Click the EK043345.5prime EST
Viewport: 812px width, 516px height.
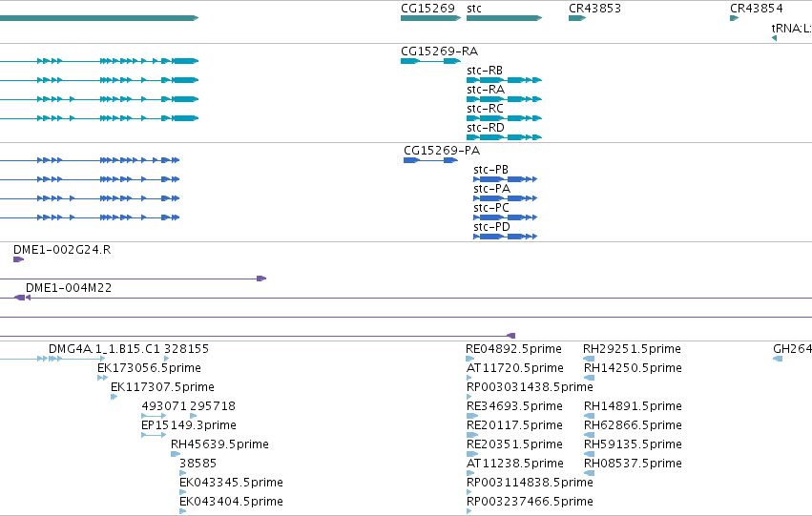183,492
